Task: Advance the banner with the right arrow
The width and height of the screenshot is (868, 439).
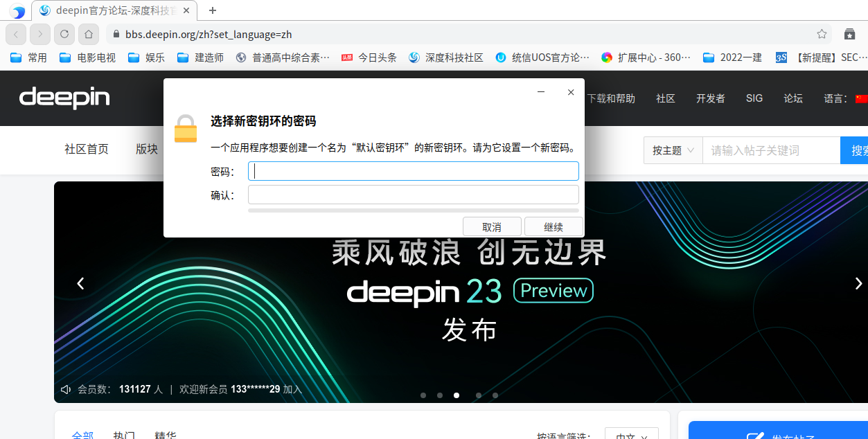Action: [858, 283]
